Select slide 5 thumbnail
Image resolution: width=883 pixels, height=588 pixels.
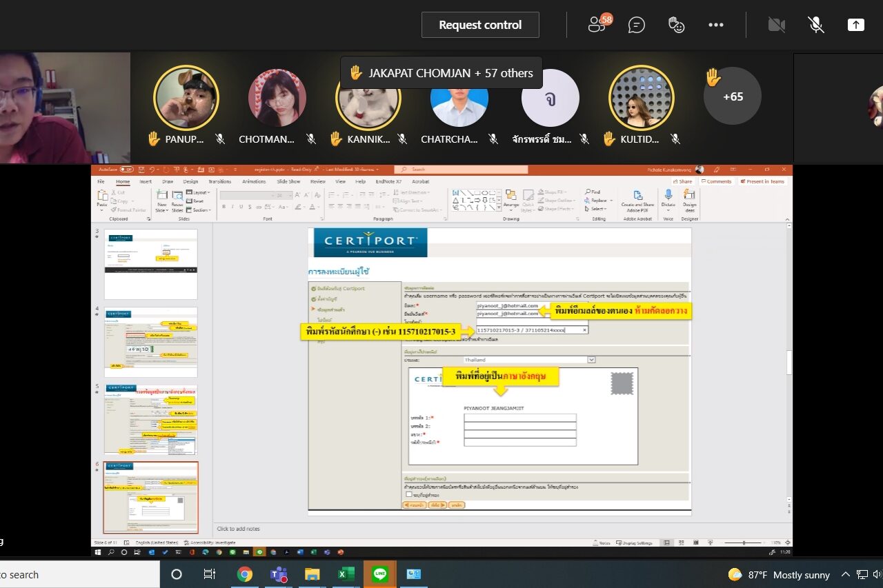coord(151,420)
